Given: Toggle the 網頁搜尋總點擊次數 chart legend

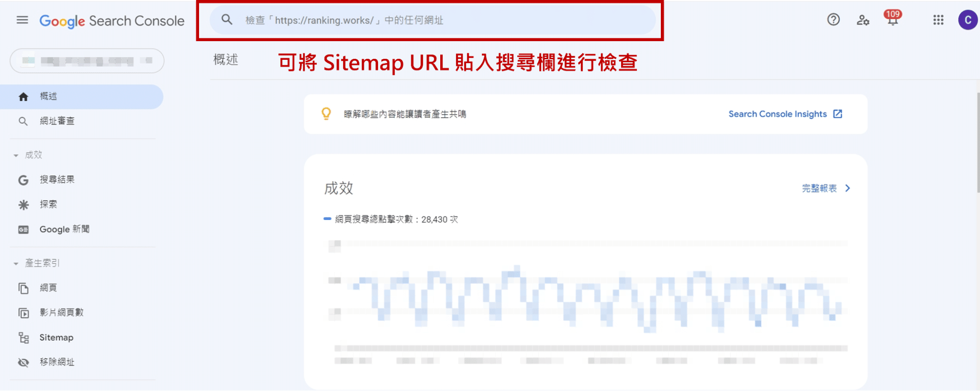Looking at the screenshot, I should (x=390, y=220).
